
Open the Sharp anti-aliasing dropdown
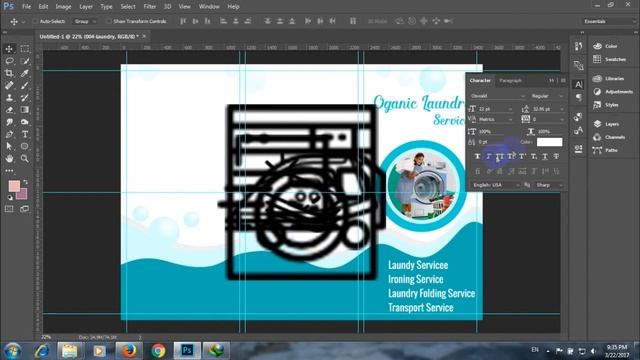tap(549, 185)
